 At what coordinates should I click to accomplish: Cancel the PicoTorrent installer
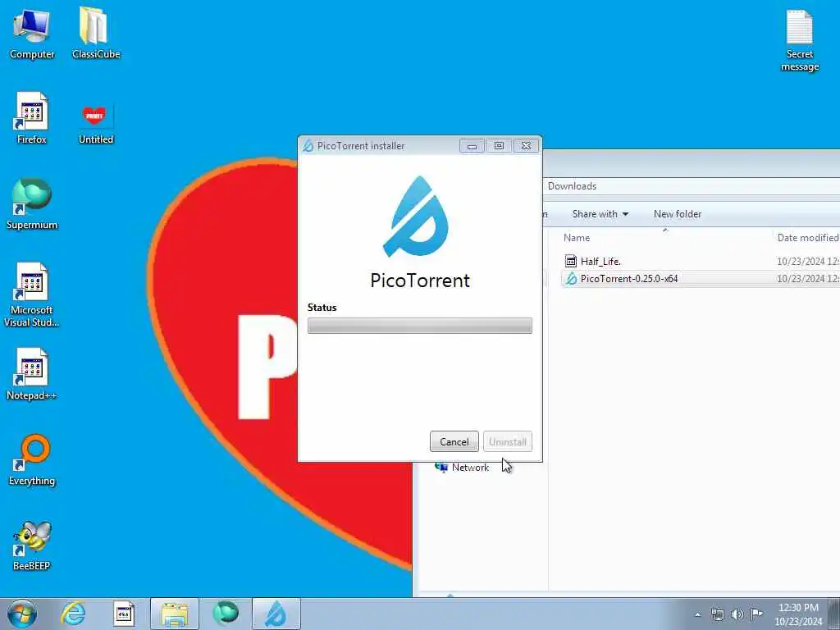click(454, 442)
